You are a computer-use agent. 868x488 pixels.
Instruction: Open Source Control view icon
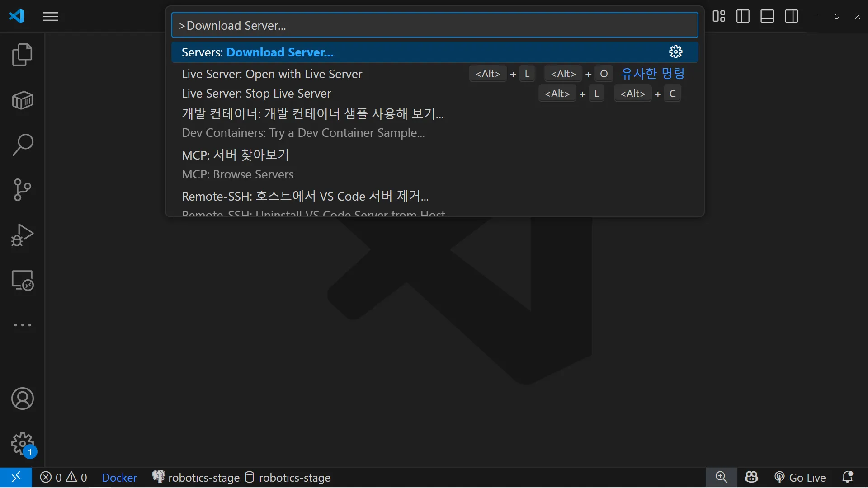tap(22, 190)
